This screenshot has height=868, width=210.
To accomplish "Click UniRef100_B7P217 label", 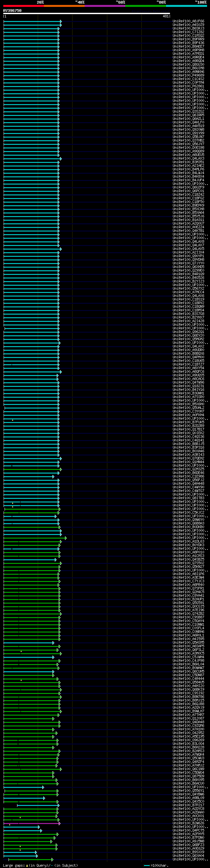I will (188, 805).
